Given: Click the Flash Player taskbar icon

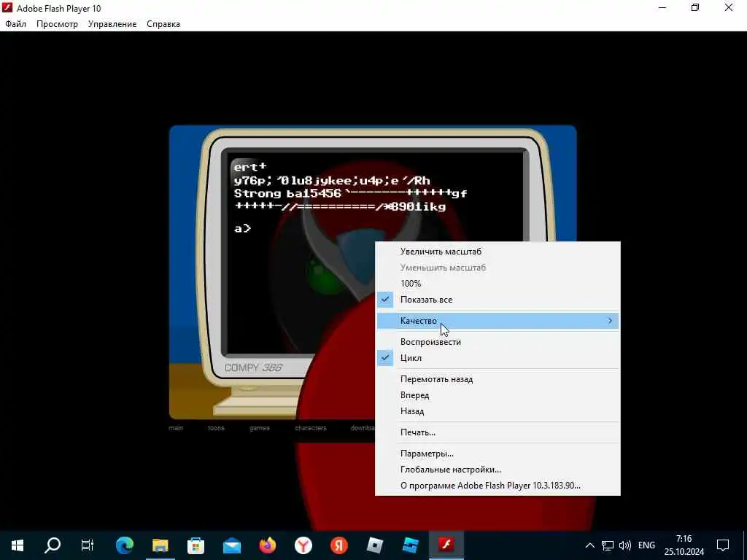Looking at the screenshot, I should click(446, 545).
